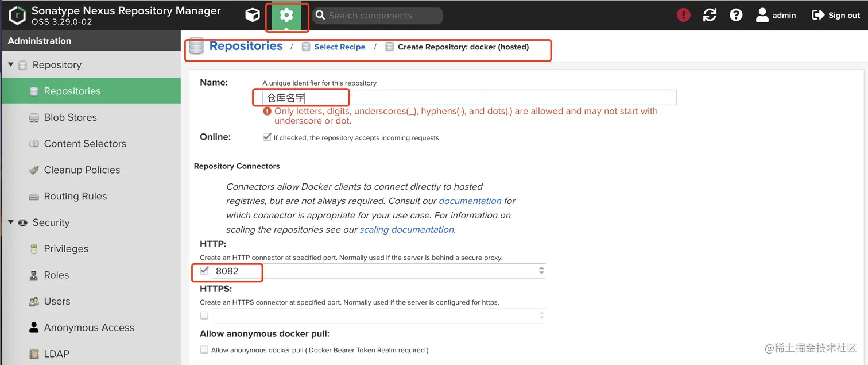Open LDAP in the sidebar
The width and height of the screenshot is (868, 365).
pos(91,354)
